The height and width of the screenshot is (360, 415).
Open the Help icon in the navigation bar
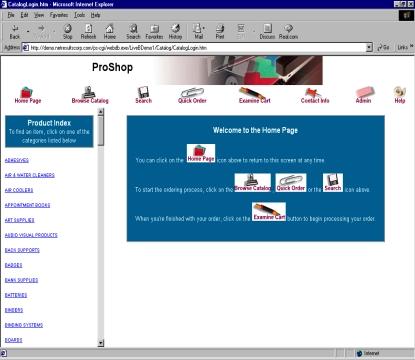pyautogui.click(x=400, y=95)
